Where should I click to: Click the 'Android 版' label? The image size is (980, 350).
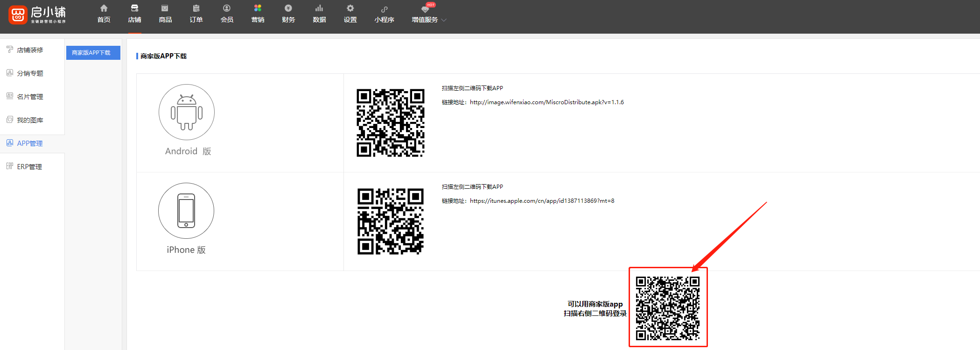(x=188, y=151)
